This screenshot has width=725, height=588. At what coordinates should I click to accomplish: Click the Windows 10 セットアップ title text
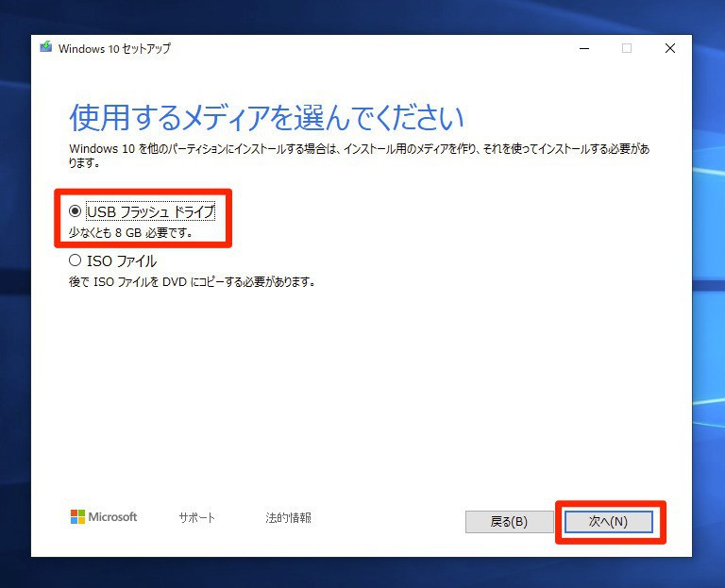(x=114, y=48)
